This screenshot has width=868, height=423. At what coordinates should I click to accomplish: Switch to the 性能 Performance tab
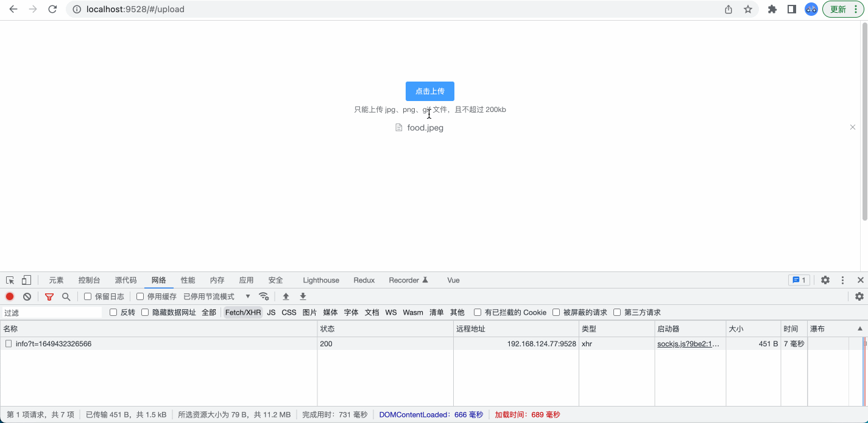188,280
